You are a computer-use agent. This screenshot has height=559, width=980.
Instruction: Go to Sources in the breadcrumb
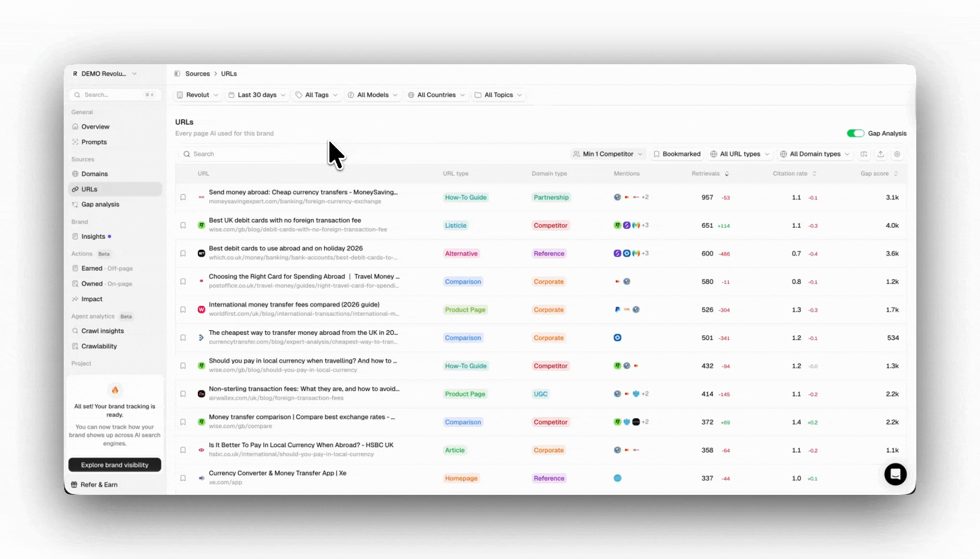(x=197, y=74)
